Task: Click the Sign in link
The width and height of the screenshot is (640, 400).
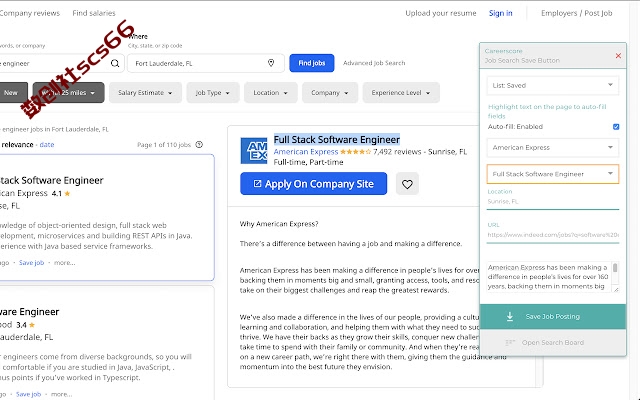Action: 500,13
